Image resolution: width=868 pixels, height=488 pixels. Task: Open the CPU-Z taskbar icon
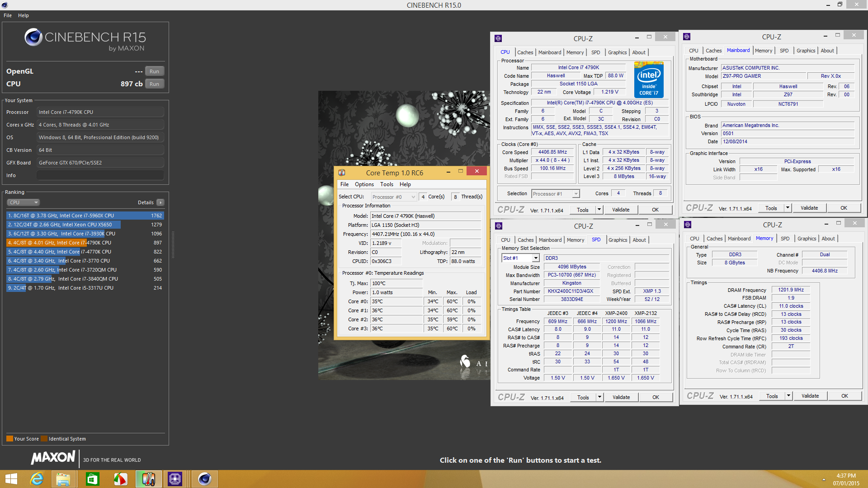175,479
